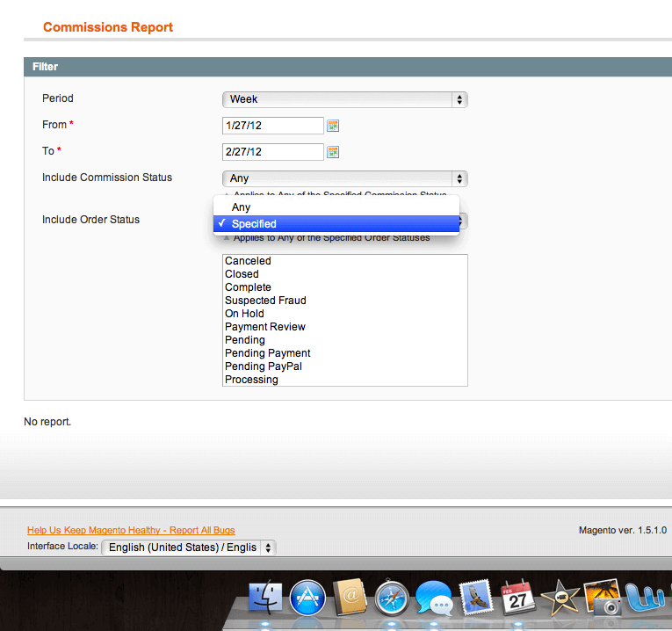Open the Include Commission Status dropdown
This screenshot has width=672, height=631.
(x=344, y=178)
